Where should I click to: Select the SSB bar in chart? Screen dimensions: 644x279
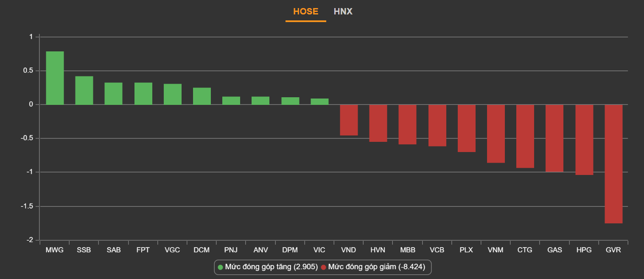point(84,90)
